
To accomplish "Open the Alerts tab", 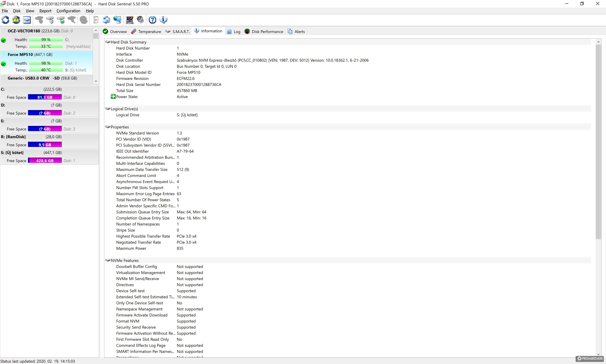I will tap(296, 31).
